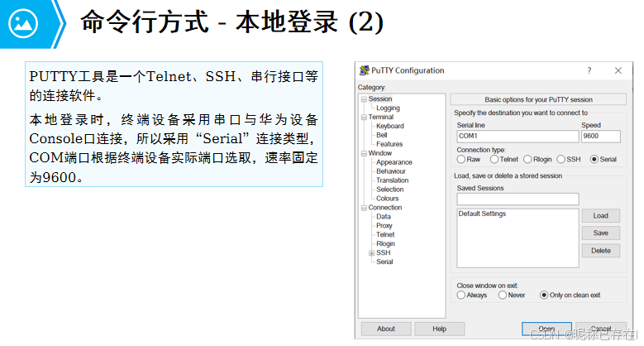Open the Selection settings category
644x346 pixels.
pos(389,190)
